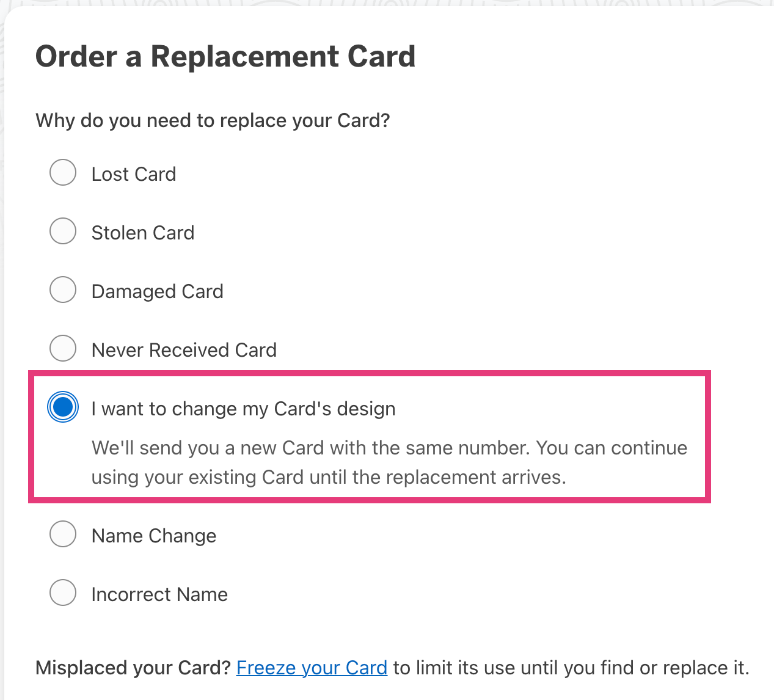Select the Stolen Card option
Screen dimensions: 774x700
(x=62, y=231)
